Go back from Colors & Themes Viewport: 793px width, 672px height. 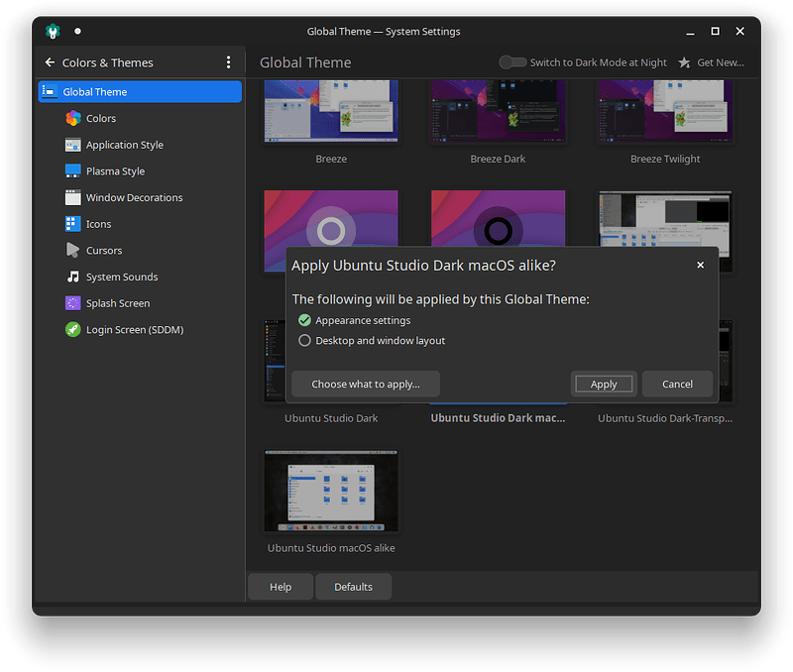pos(50,62)
